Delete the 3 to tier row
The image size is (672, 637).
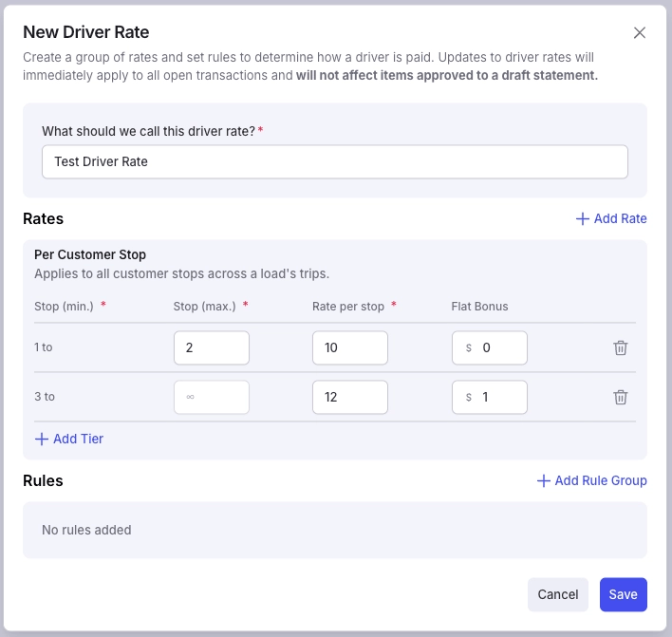tap(620, 397)
